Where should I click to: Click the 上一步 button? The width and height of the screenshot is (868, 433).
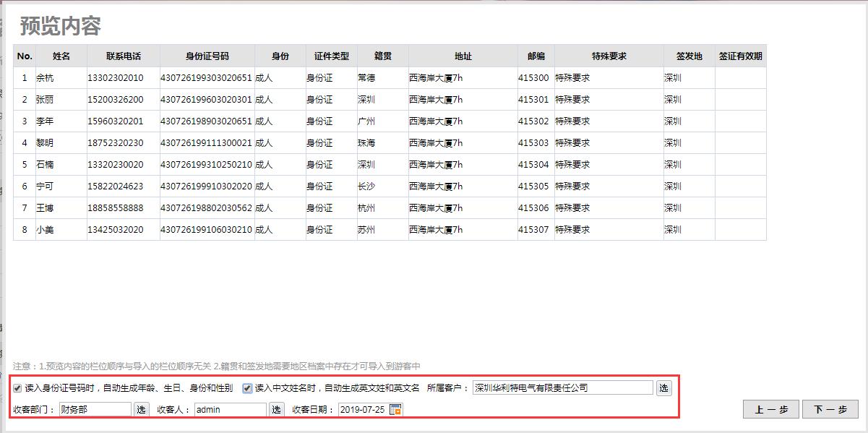(x=770, y=409)
